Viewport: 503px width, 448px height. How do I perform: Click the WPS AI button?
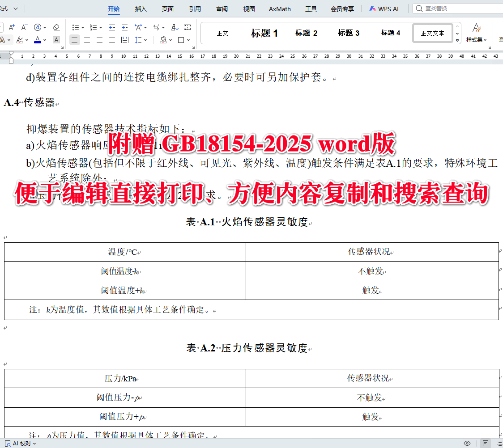pyautogui.click(x=384, y=8)
